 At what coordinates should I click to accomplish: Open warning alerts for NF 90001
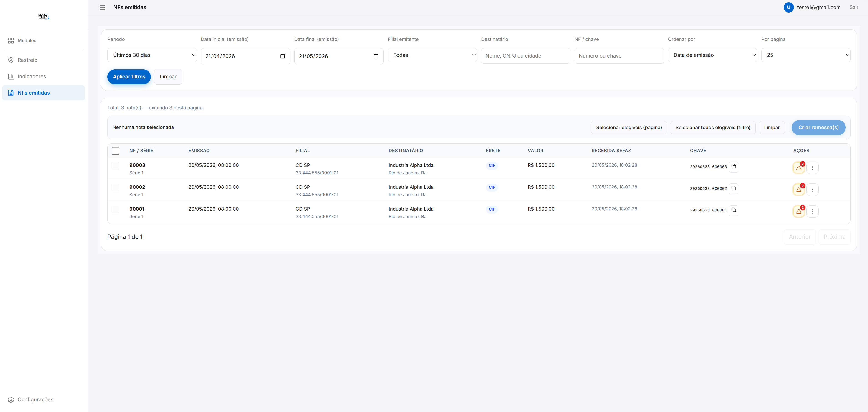[x=799, y=211]
